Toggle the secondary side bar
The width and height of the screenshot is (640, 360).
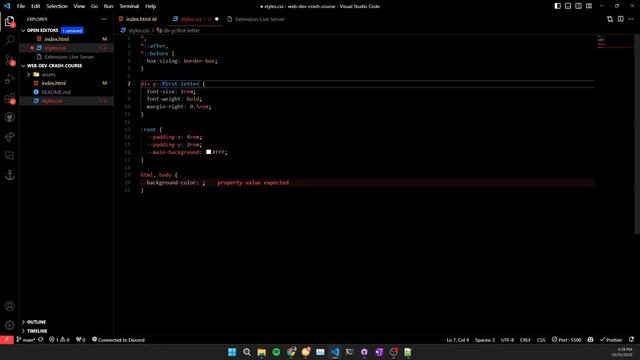coord(578,6)
